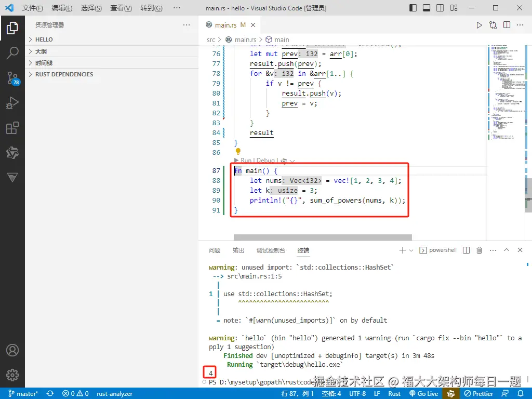
Task: Open the Run and Debug view
Action: [12, 103]
